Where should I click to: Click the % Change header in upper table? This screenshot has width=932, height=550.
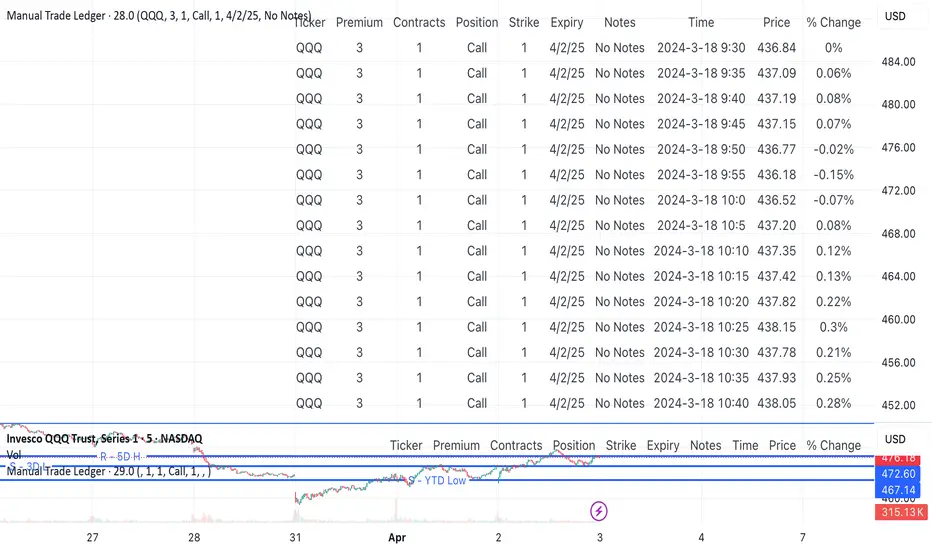833,22
